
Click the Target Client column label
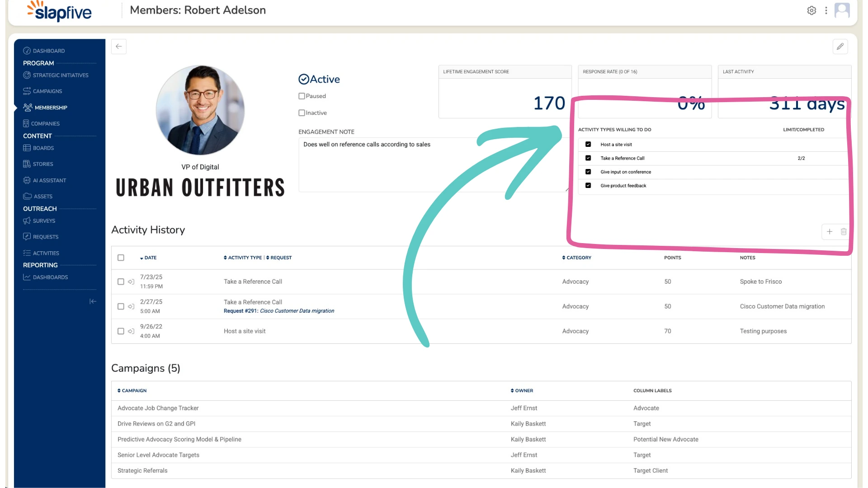651,470
